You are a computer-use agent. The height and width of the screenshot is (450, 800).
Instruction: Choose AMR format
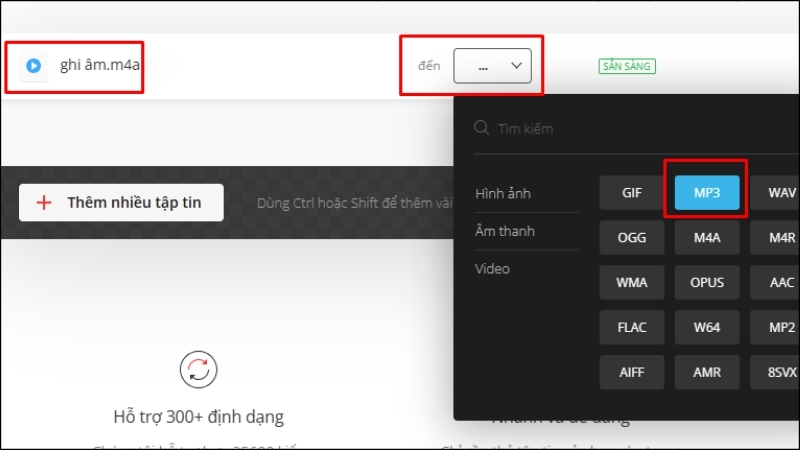(x=707, y=372)
